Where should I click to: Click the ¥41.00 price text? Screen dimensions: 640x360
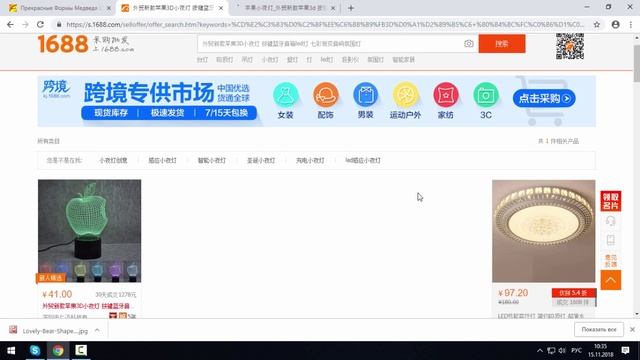[57, 294]
